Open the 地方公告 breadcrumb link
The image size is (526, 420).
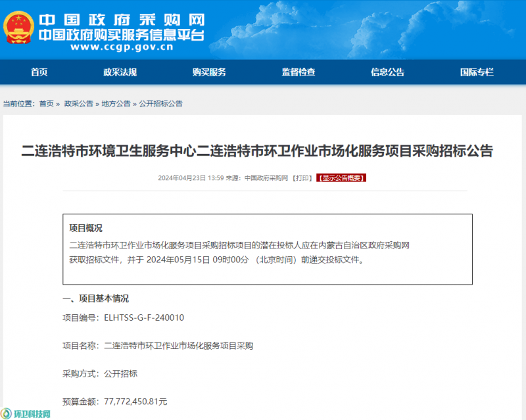point(116,104)
